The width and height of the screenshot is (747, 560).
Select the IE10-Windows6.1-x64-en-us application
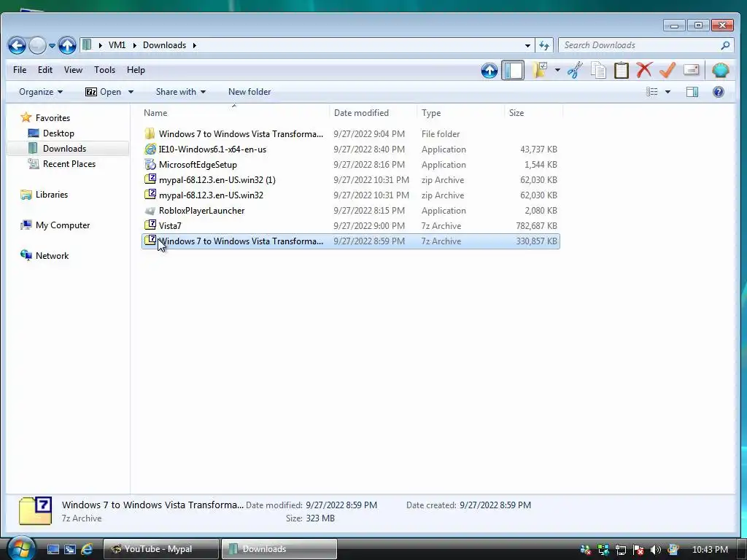(351, 149)
